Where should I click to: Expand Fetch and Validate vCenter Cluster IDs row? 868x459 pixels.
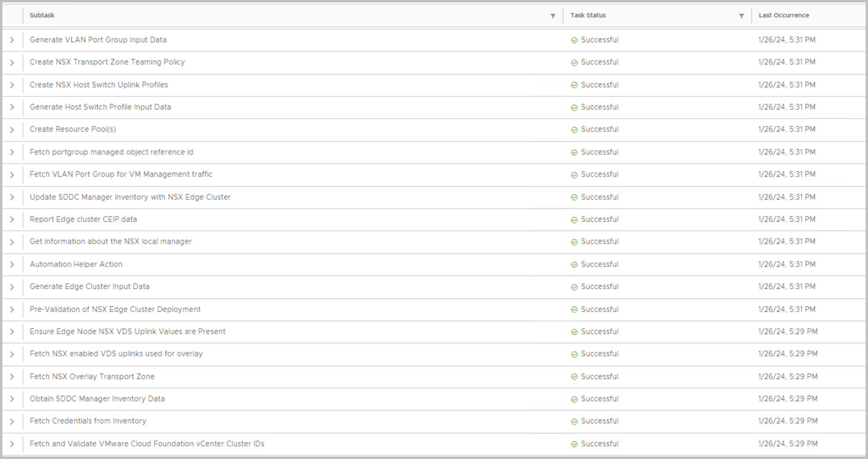tap(12, 444)
